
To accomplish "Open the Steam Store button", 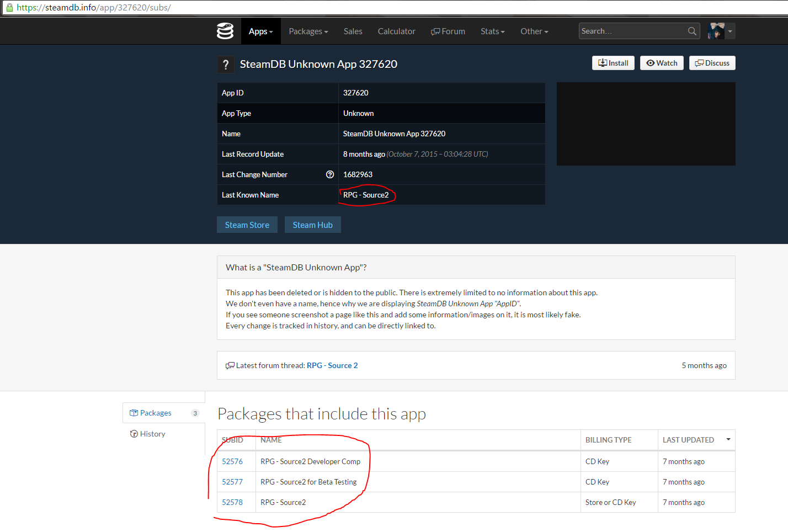I will 247,225.
